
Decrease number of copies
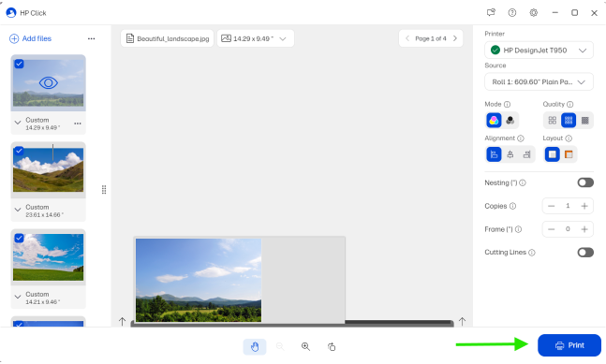(552, 206)
